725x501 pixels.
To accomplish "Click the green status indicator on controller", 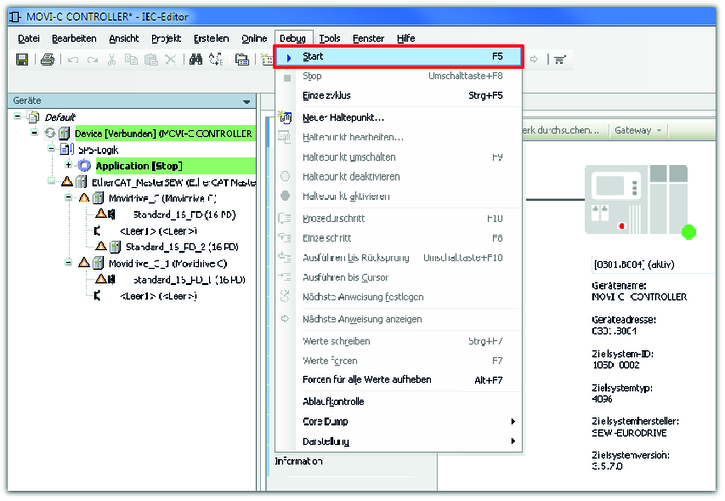I will (x=688, y=233).
